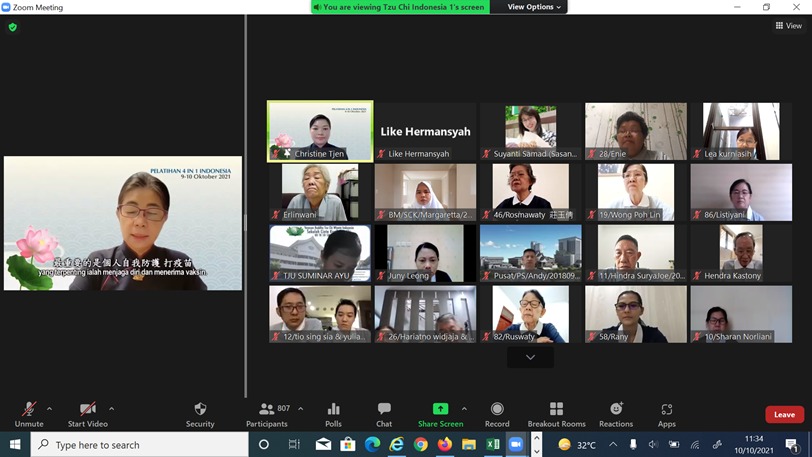Open the 32°C weather widget
Image resolution: width=812 pixels, height=457 pixels.
coord(577,445)
